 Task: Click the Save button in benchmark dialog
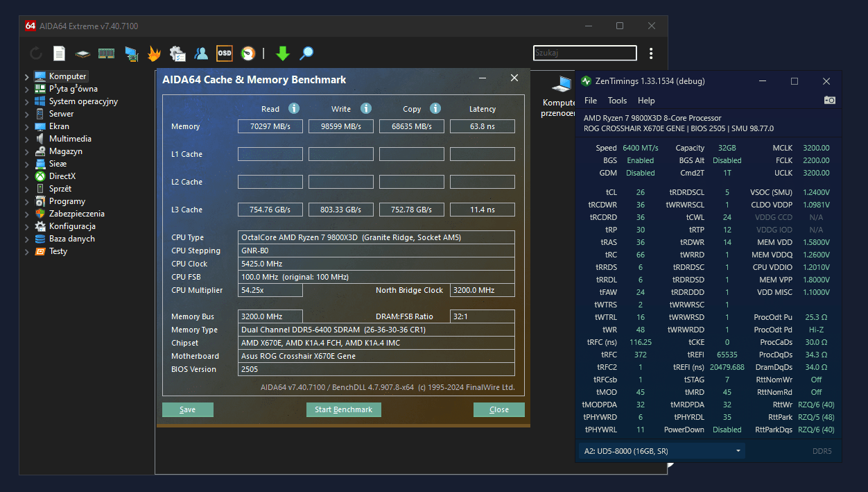coord(188,409)
